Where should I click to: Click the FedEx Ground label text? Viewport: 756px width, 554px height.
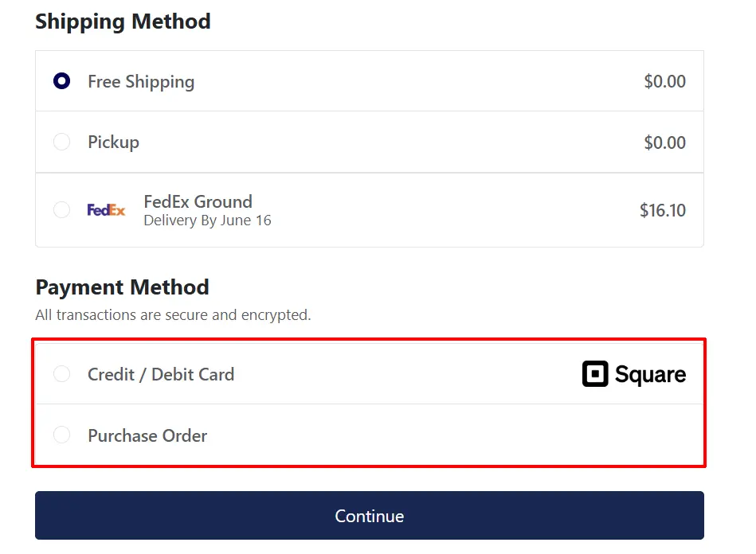198,201
